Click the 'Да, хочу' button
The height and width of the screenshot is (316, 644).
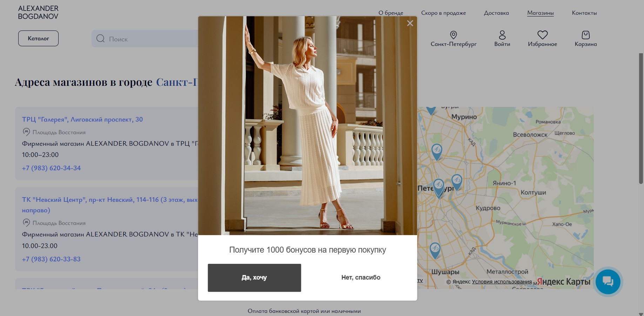click(x=254, y=277)
